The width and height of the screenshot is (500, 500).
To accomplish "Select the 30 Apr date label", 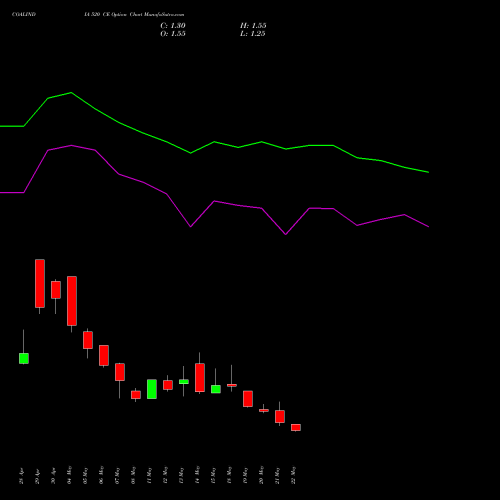I will click(x=54, y=476).
